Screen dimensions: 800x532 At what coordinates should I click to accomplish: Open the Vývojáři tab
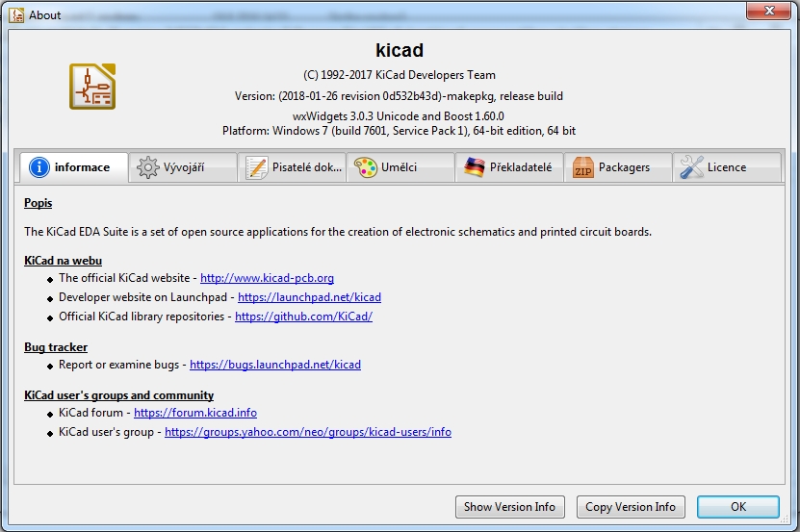pyautogui.click(x=183, y=167)
